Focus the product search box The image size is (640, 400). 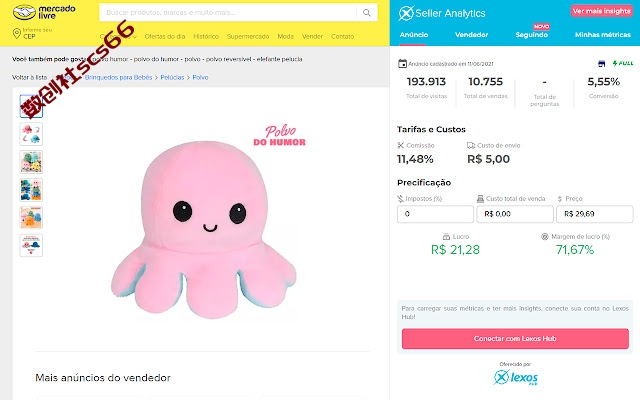(229, 13)
